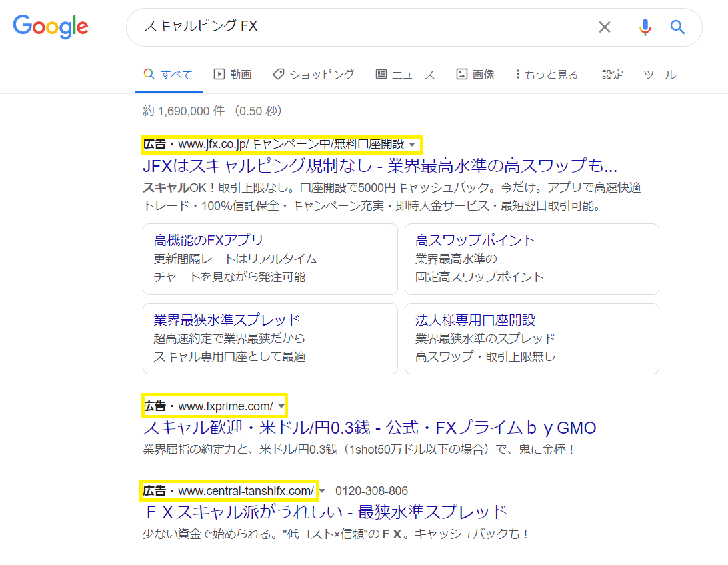The width and height of the screenshot is (728, 565).
Task: Open the スキャル歓迎・米ドル/円0.3銭 ad headline
Action: tap(369, 428)
